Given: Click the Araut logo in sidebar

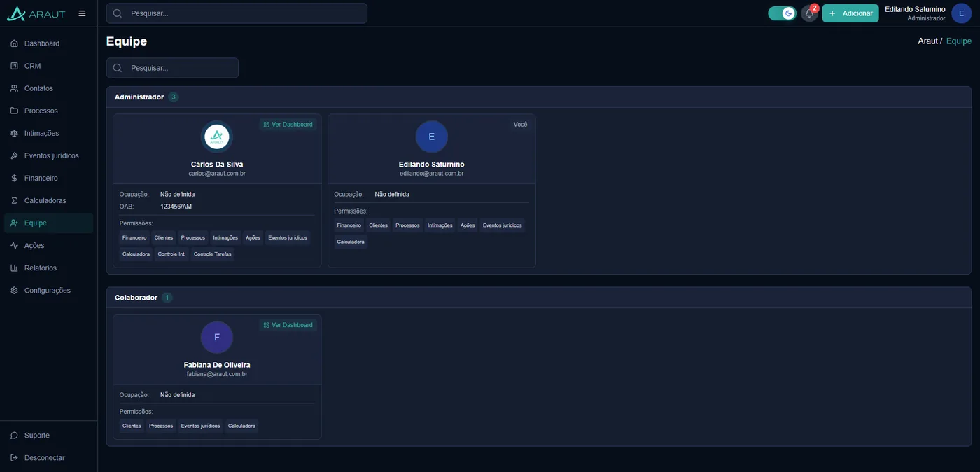Looking at the screenshot, I should click(x=36, y=13).
